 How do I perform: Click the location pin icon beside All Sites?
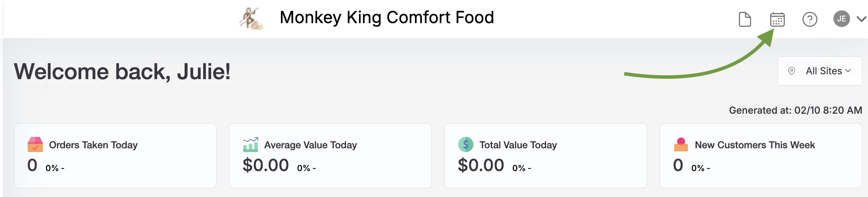click(791, 71)
